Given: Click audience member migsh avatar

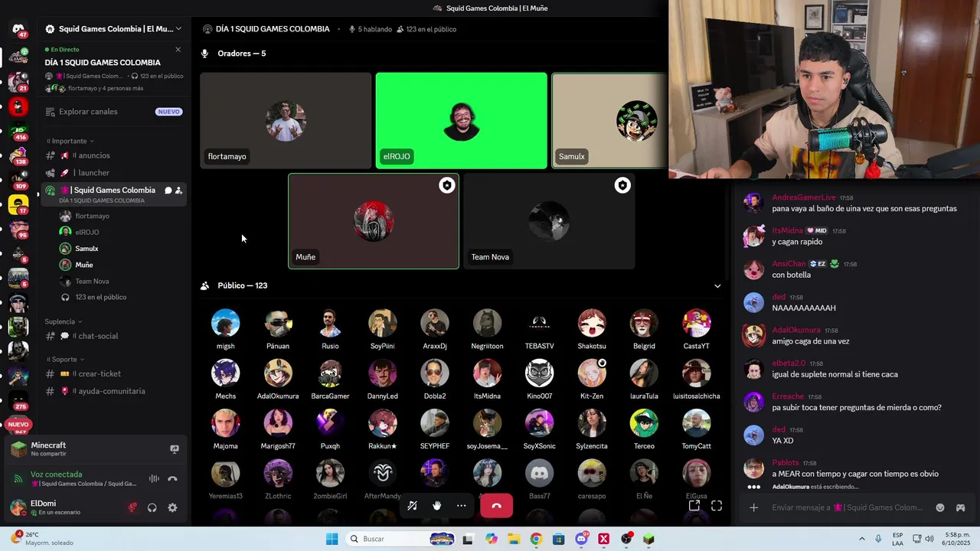Looking at the screenshot, I should (225, 323).
